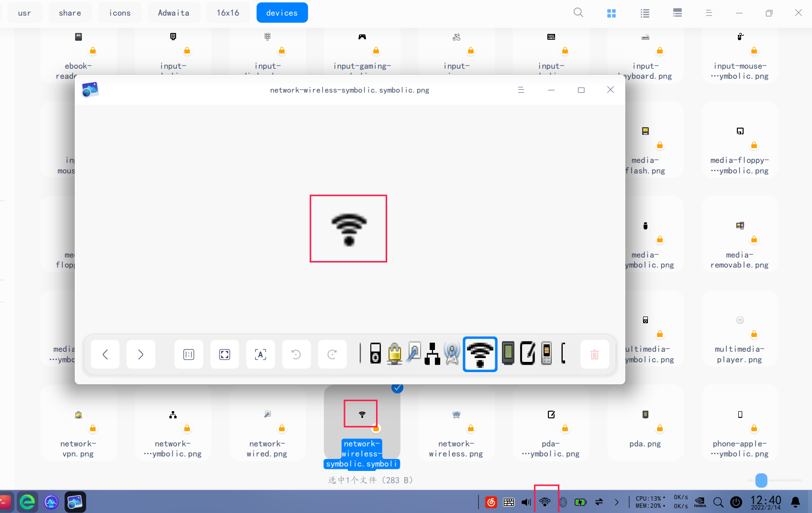Select the green-screen PDA thumbnail in filmstrip
Screen dimensions: 812x513
click(x=508, y=354)
